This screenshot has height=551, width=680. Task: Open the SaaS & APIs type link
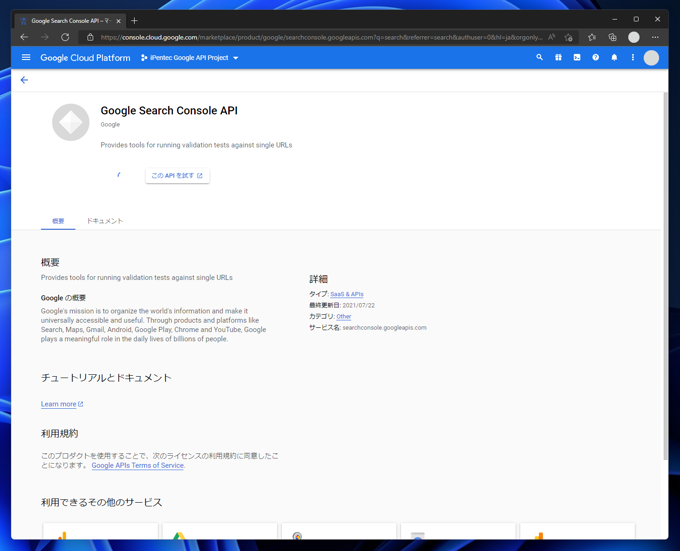(x=347, y=294)
